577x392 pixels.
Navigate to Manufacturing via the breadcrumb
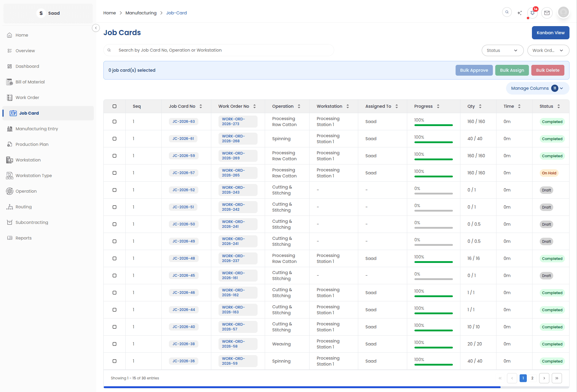(141, 13)
